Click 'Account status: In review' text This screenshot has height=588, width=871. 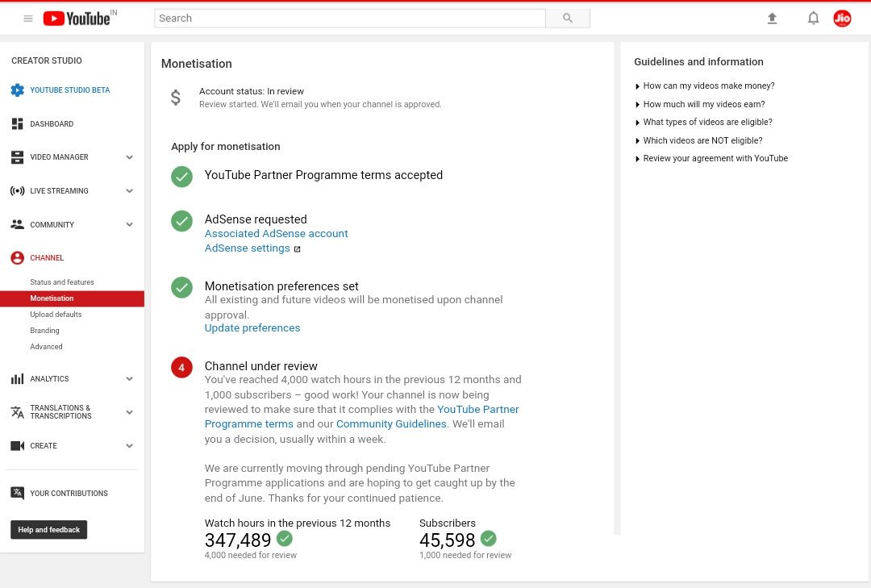coord(252,91)
